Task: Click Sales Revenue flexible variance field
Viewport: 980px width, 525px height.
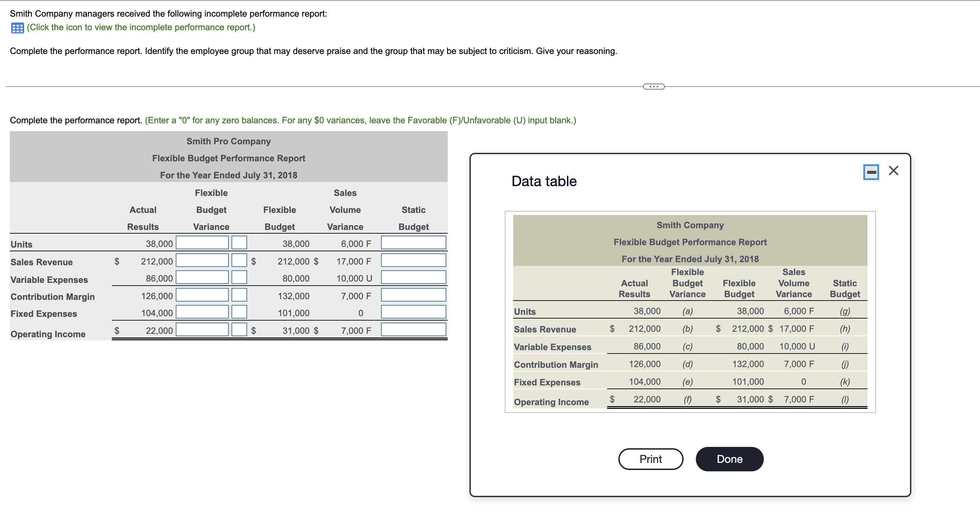Action: 202,260
